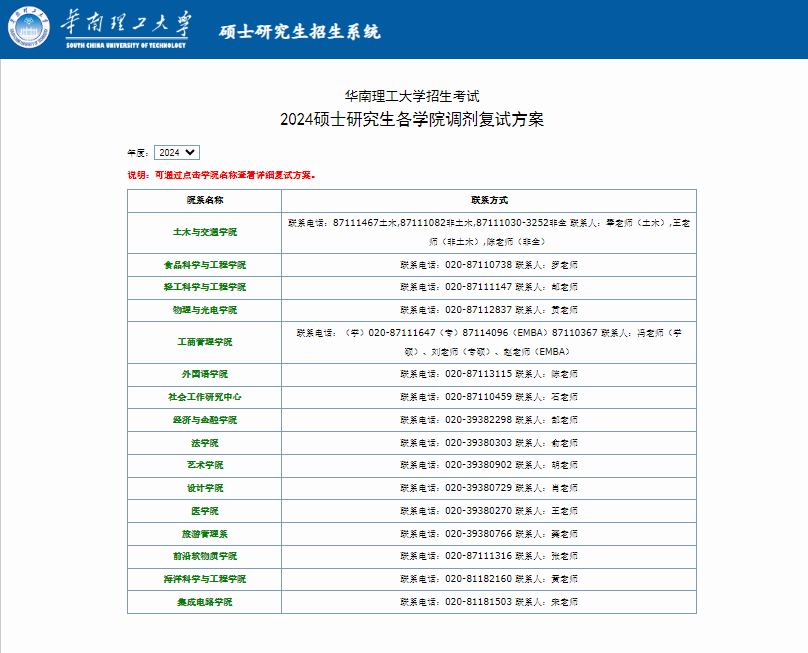Open the 海洋科学与工程学院 link
This screenshot has height=653, width=808.
205,579
